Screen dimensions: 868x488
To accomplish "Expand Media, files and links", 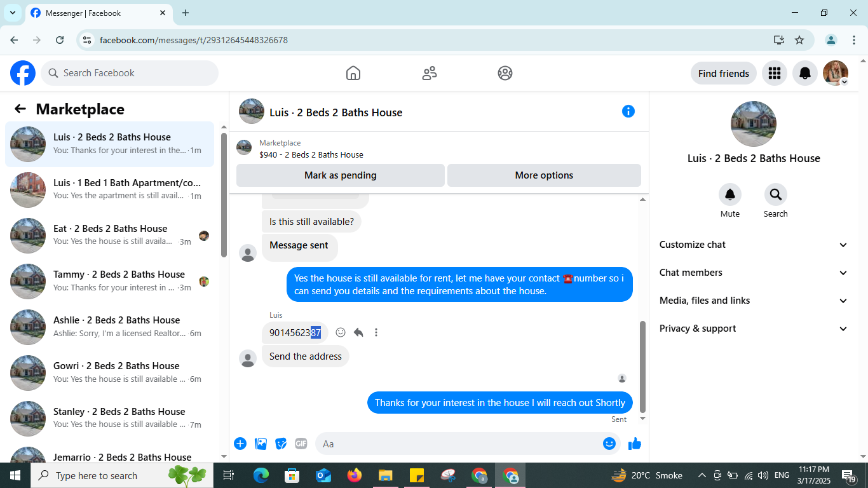I will [x=754, y=301].
